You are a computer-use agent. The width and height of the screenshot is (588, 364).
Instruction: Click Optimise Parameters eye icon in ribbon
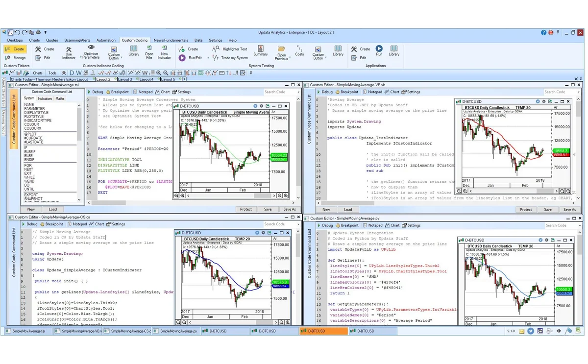point(91,48)
